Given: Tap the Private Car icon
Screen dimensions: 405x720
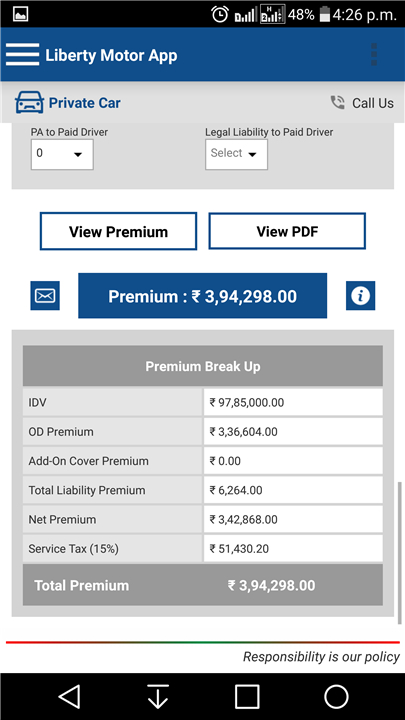Looking at the screenshot, I should [x=29, y=102].
